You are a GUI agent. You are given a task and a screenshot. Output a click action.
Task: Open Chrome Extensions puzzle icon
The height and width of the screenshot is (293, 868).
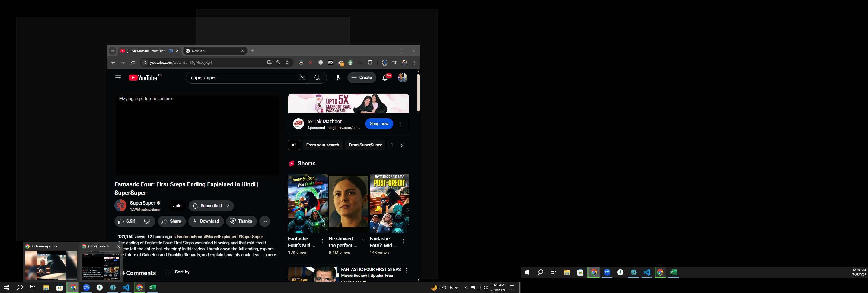pos(370,62)
